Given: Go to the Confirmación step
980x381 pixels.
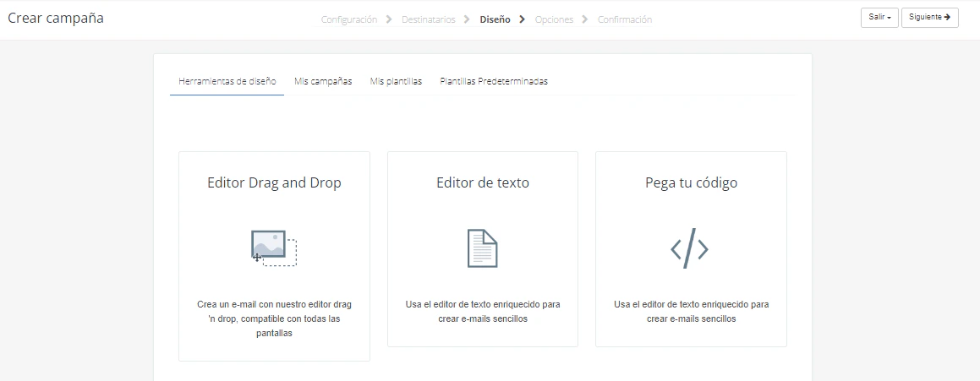Looking at the screenshot, I should pyautogui.click(x=625, y=19).
